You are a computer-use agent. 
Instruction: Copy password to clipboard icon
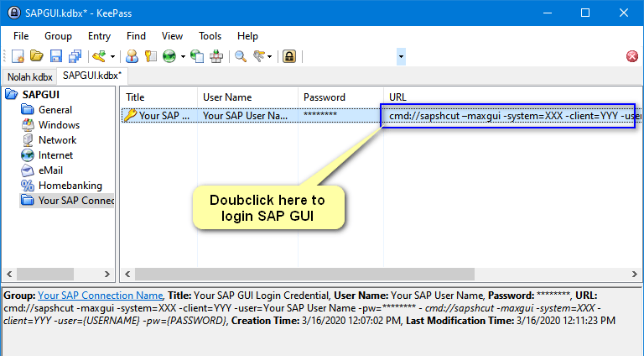150,56
